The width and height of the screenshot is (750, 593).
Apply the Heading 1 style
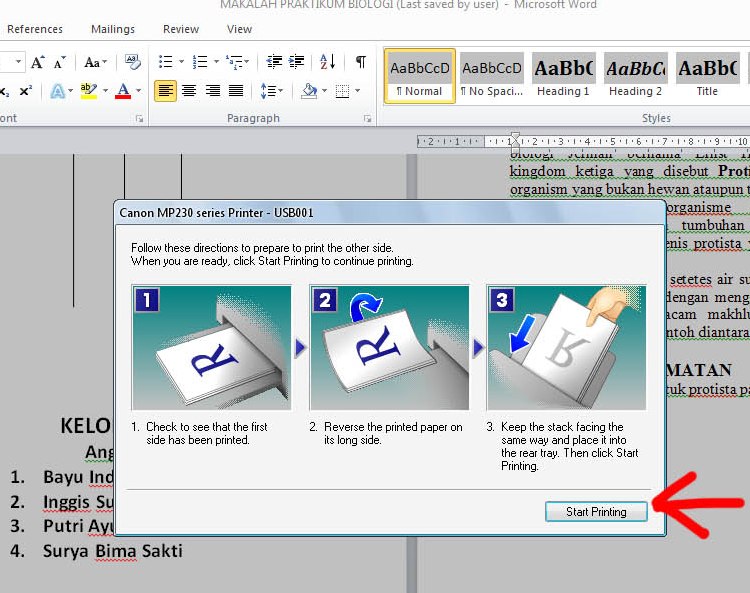coord(563,77)
